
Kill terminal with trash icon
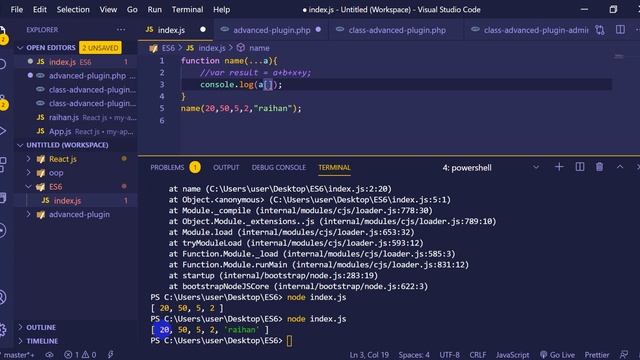click(599, 167)
